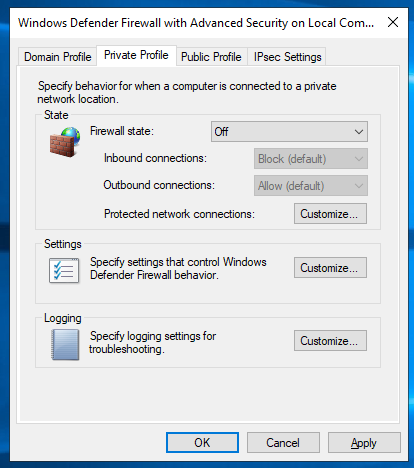Open the Firewall state dropdown
The width and height of the screenshot is (414, 468).
point(289,132)
